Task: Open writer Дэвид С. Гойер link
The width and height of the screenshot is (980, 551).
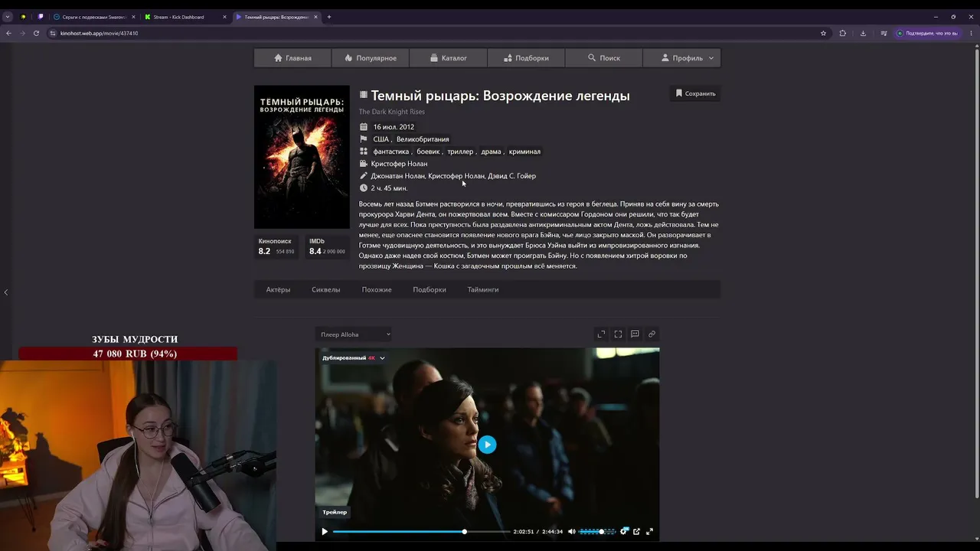Action: (511, 176)
